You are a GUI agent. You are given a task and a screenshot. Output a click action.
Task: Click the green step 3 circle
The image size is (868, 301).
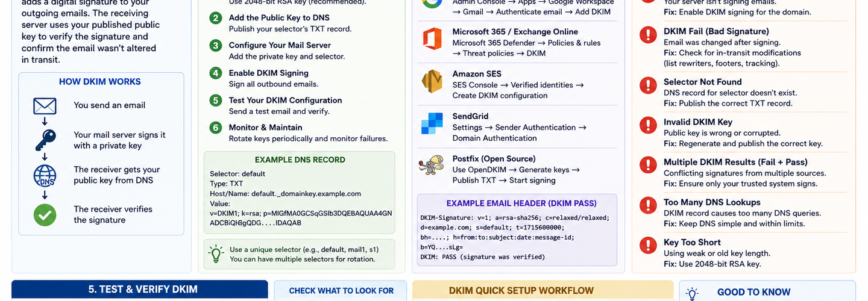click(x=215, y=46)
